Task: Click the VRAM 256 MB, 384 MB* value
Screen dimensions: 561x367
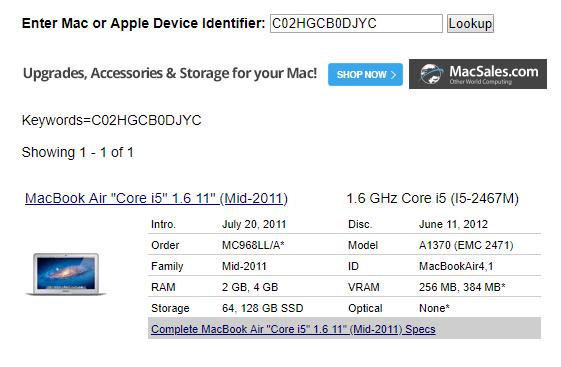Action: coord(462,287)
